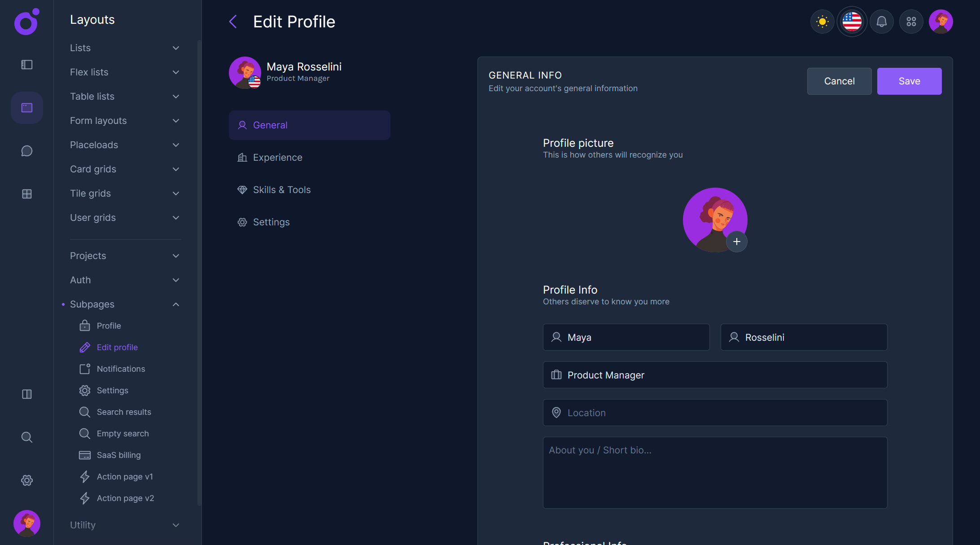Open search from the left rail magnifier icon
Screen dimensions: 980x545
26,437
